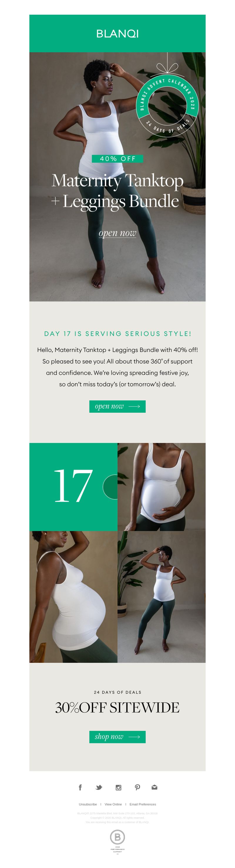Click the 'shop now' arrow button

click(117, 737)
